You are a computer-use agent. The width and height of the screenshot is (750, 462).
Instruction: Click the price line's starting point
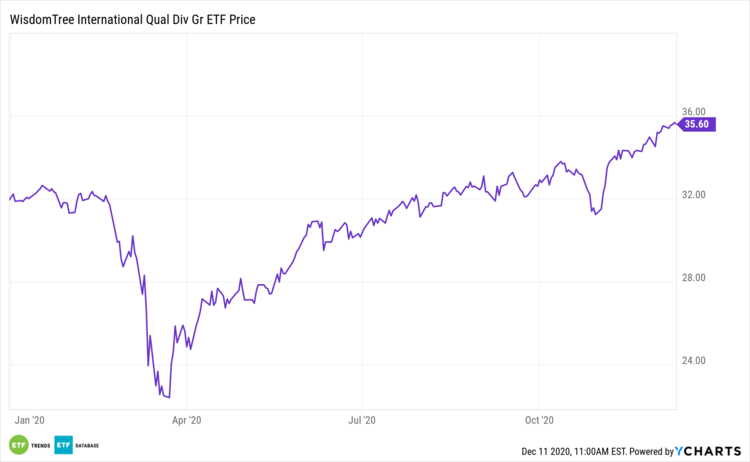[x=10, y=200]
